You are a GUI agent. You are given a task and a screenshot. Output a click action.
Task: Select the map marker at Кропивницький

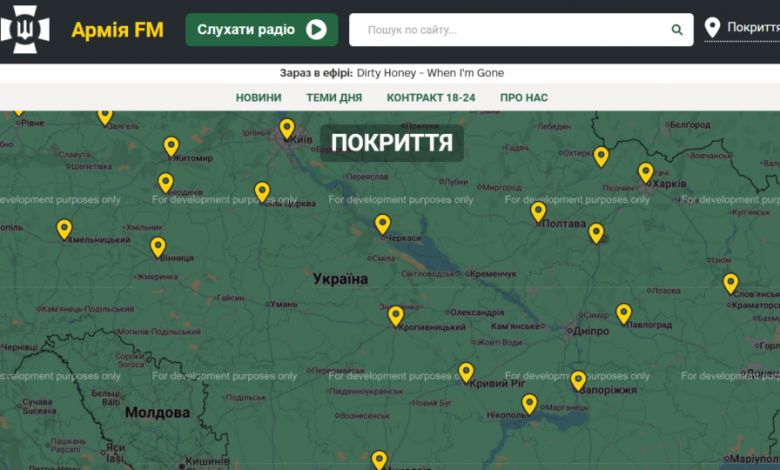(x=396, y=316)
